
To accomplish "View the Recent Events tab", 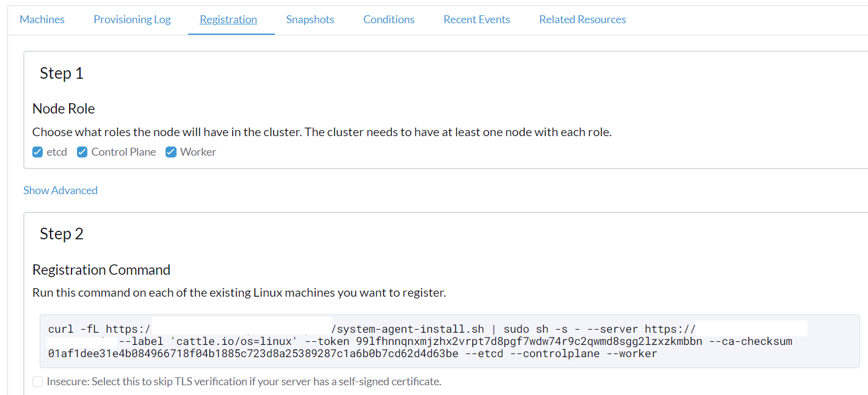I will tap(476, 20).
